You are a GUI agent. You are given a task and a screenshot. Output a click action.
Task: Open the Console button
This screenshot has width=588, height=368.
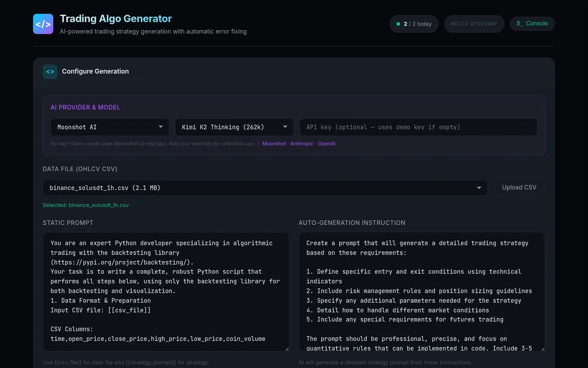pyautogui.click(x=532, y=24)
